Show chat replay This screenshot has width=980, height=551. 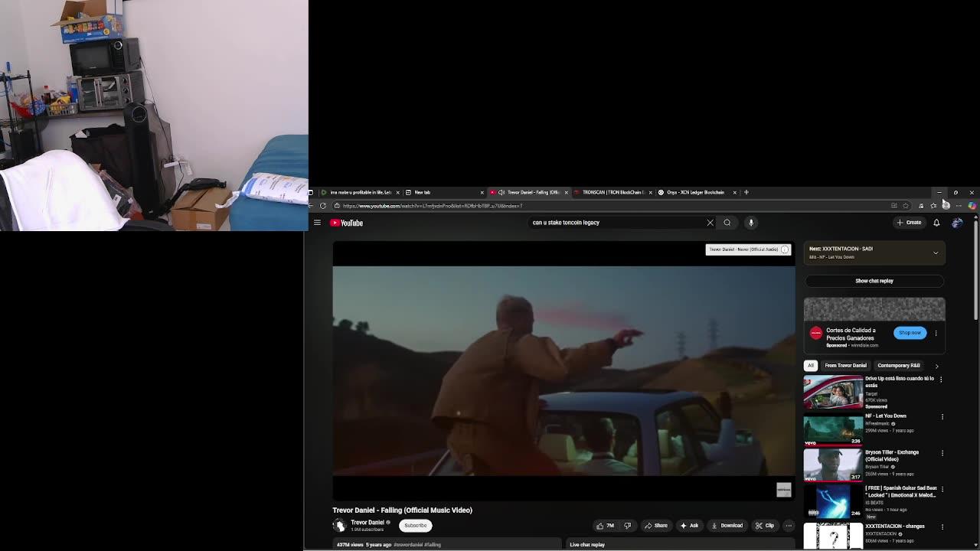(x=874, y=281)
